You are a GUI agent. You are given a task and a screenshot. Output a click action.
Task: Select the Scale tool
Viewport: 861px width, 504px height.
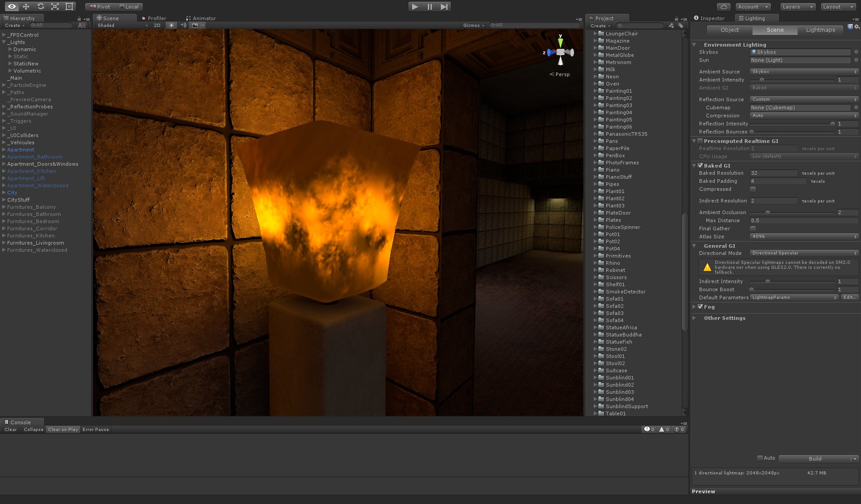55,6
